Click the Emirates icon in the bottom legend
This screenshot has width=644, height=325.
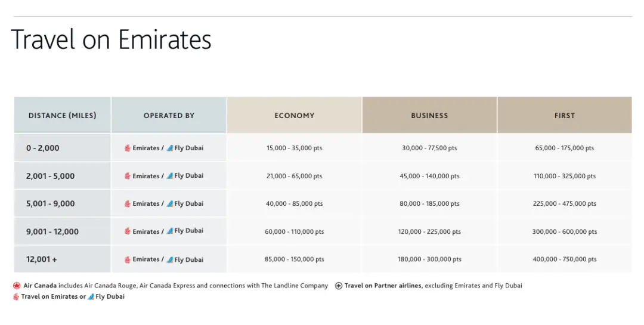[x=16, y=296]
